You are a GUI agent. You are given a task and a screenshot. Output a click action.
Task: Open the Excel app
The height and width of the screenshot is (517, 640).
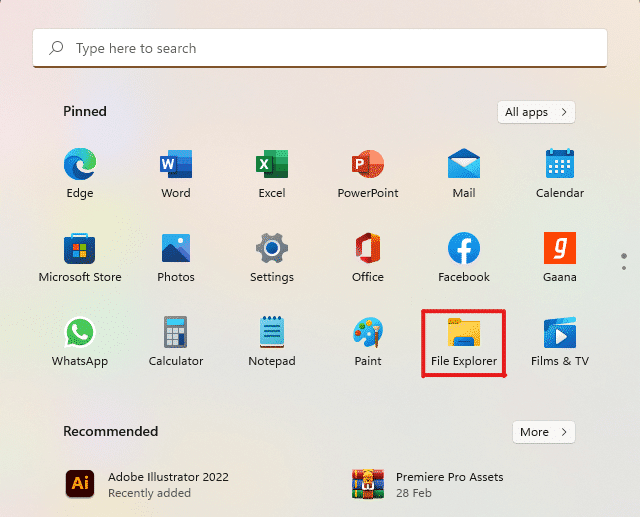(x=272, y=173)
